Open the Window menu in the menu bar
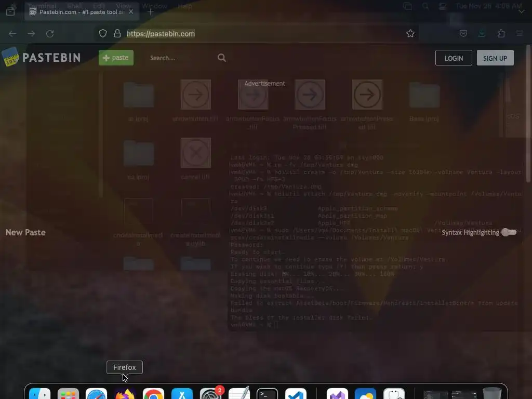Screen dimensions: 532x399 tap(154, 6)
